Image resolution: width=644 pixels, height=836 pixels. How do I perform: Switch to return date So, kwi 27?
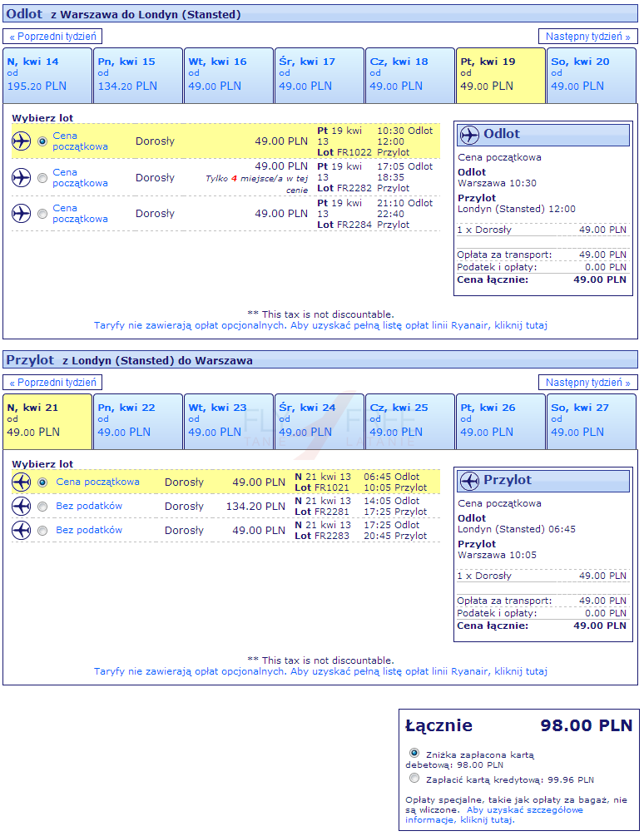[592, 421]
